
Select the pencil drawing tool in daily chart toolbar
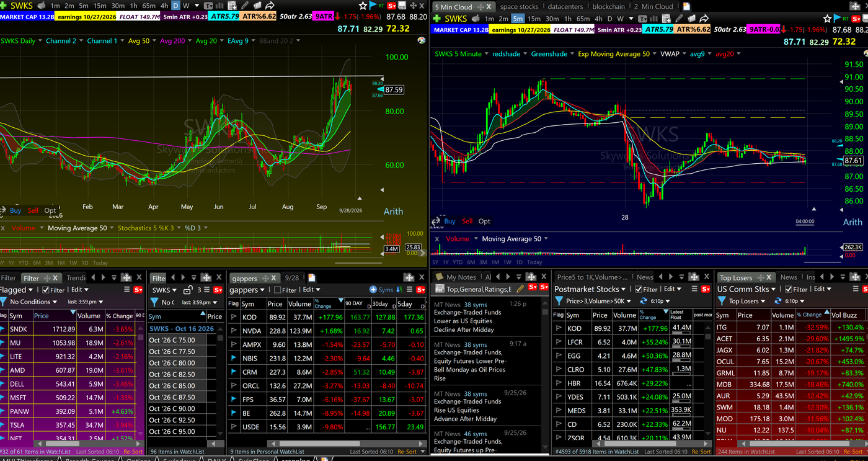tap(245, 6)
